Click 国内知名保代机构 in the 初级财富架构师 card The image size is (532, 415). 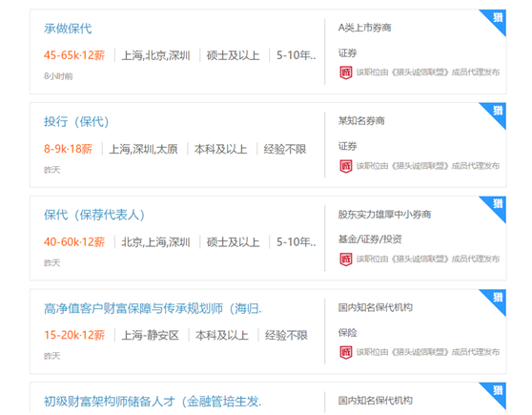[376, 401]
